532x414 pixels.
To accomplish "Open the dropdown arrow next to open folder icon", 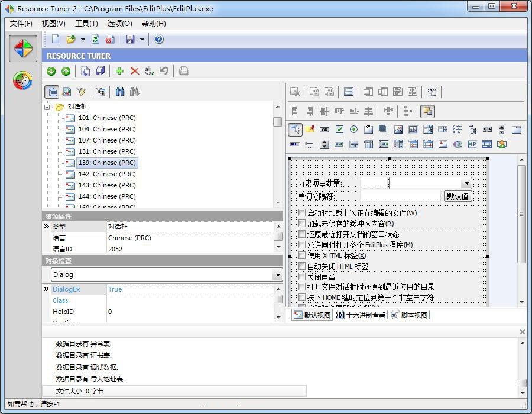I will pos(83,40).
